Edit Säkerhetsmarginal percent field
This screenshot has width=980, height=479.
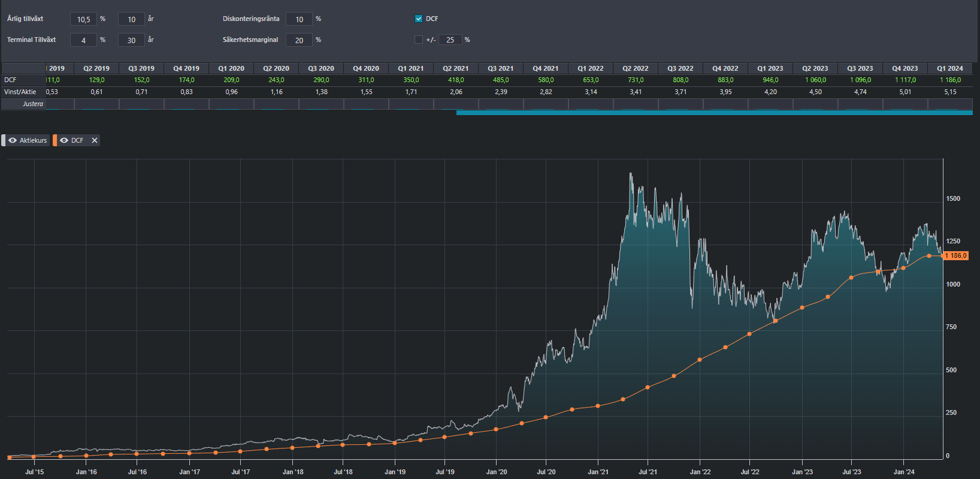tap(299, 40)
